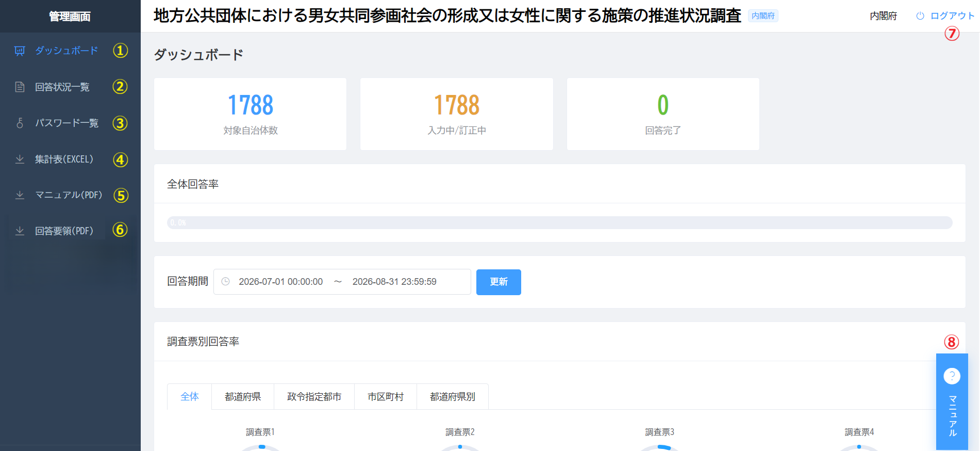Click the 1788 対象自治体数 card
980x451 pixels.
point(250,114)
